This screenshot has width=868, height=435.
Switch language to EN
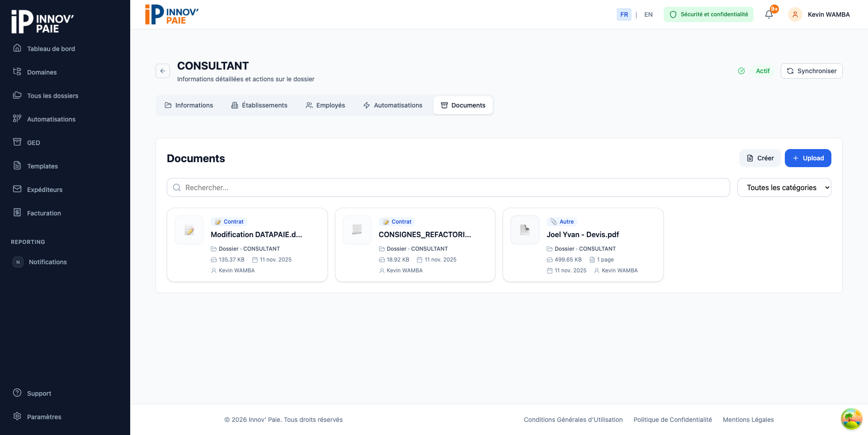coord(648,14)
